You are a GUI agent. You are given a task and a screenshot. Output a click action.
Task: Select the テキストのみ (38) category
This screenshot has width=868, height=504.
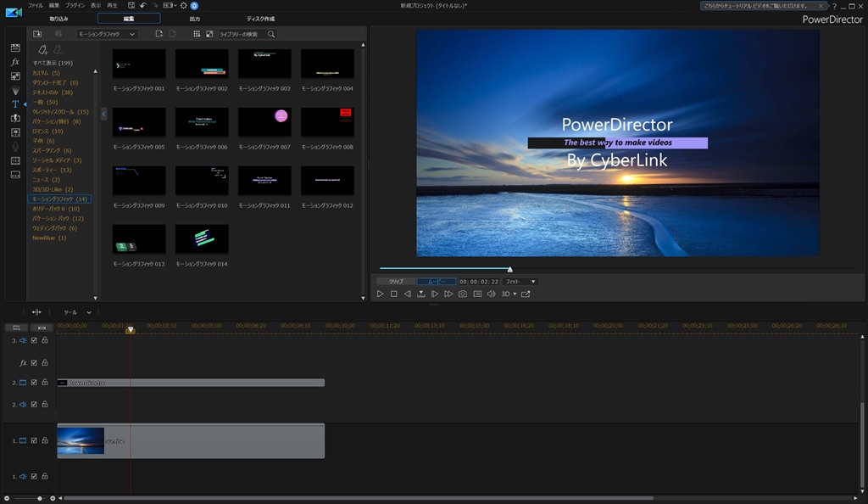tap(53, 92)
